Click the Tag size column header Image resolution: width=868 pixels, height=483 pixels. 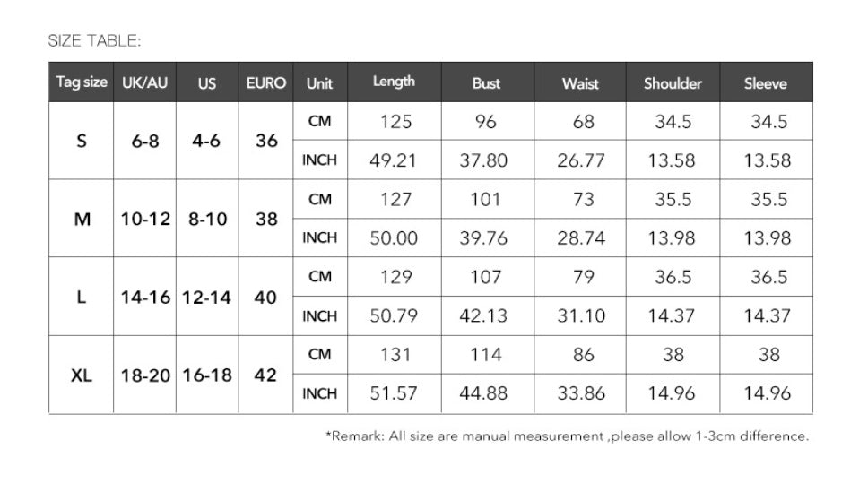click(82, 82)
